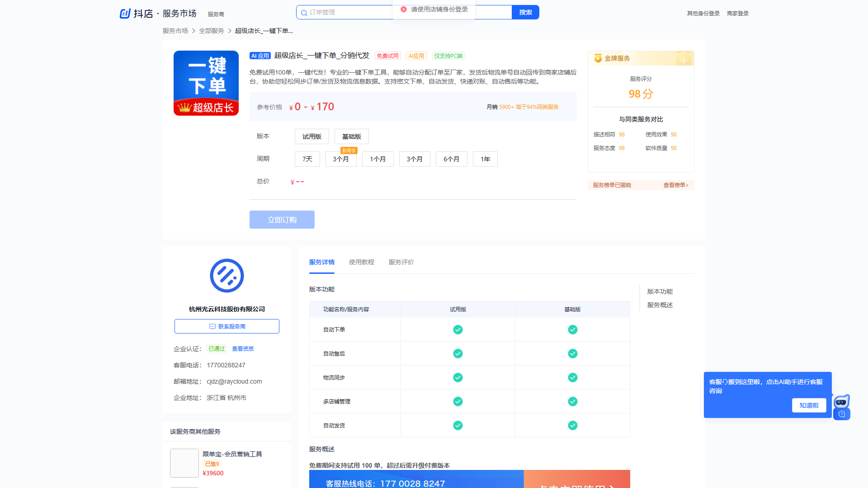Click the checkmark for 自动下单 in 试用版 column
Screen dimensions: 868x488
tap(458, 329)
